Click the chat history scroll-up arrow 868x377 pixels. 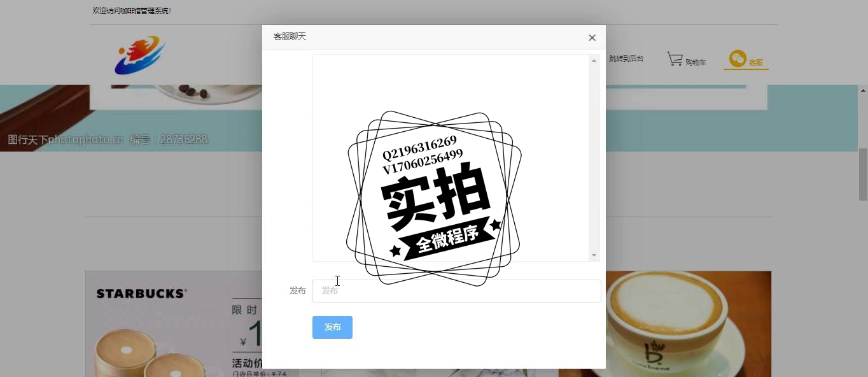click(594, 60)
